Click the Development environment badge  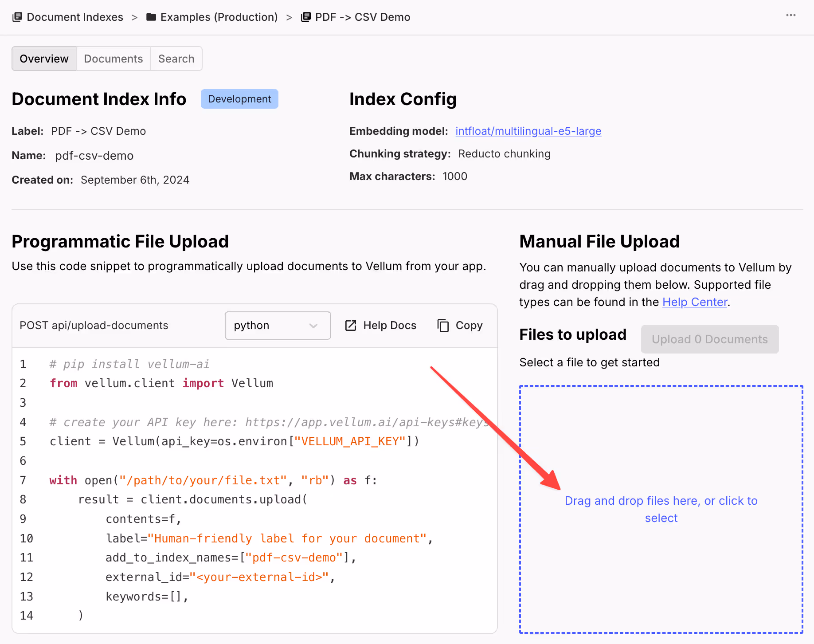pyautogui.click(x=239, y=99)
